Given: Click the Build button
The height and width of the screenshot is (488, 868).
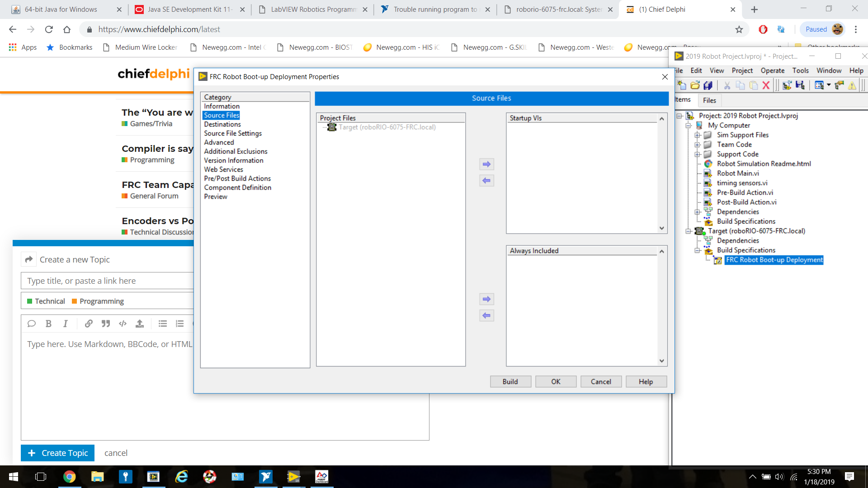Looking at the screenshot, I should pos(510,382).
